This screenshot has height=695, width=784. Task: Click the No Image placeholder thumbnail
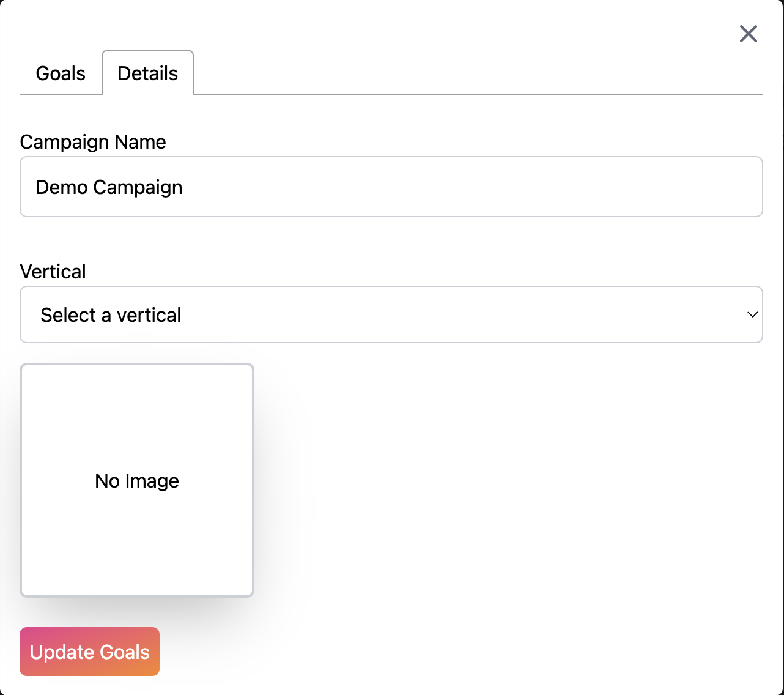[x=136, y=480]
